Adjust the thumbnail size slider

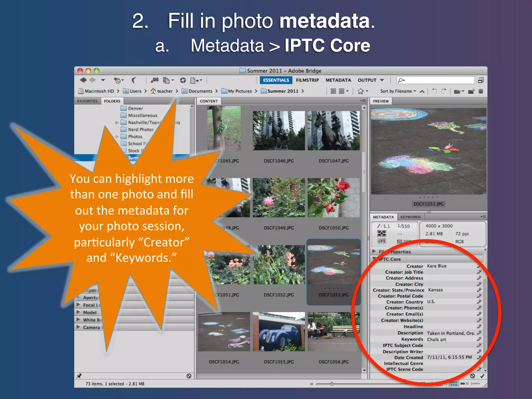(x=332, y=384)
